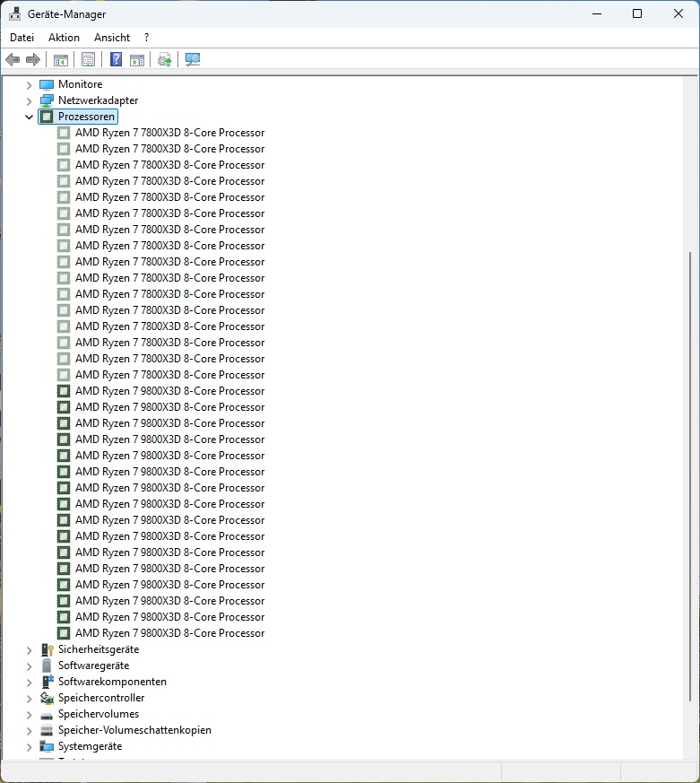Viewport: 700px width, 783px height.
Task: Select the Monitore label
Action: pyautogui.click(x=81, y=84)
